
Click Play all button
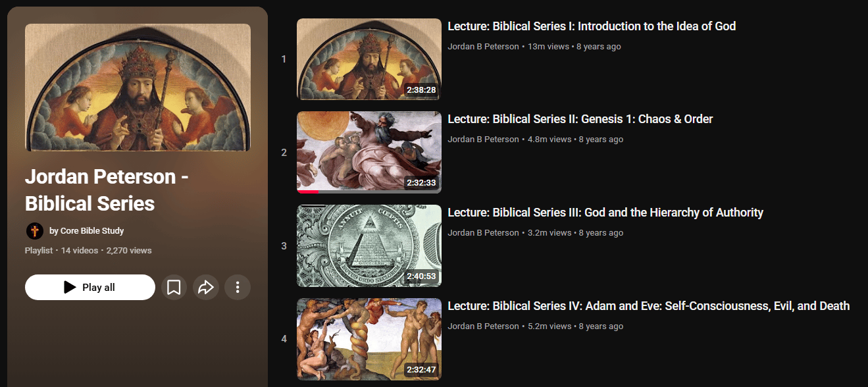click(90, 288)
